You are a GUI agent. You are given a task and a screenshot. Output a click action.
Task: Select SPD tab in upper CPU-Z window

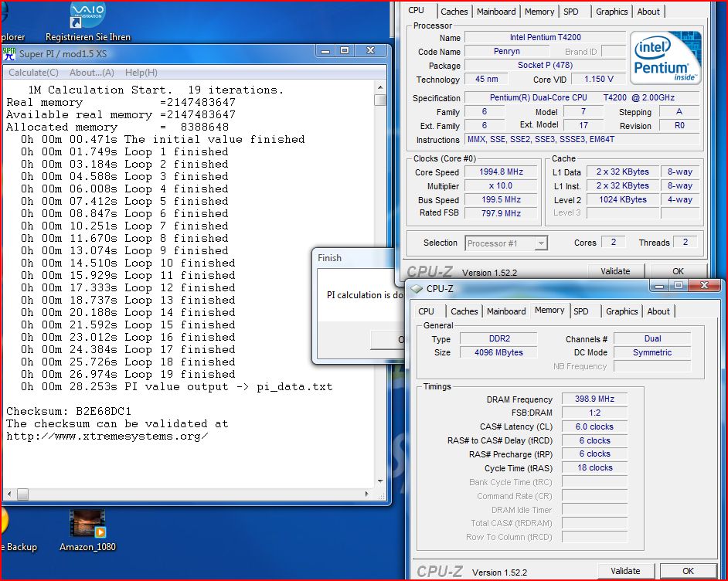tap(570, 12)
